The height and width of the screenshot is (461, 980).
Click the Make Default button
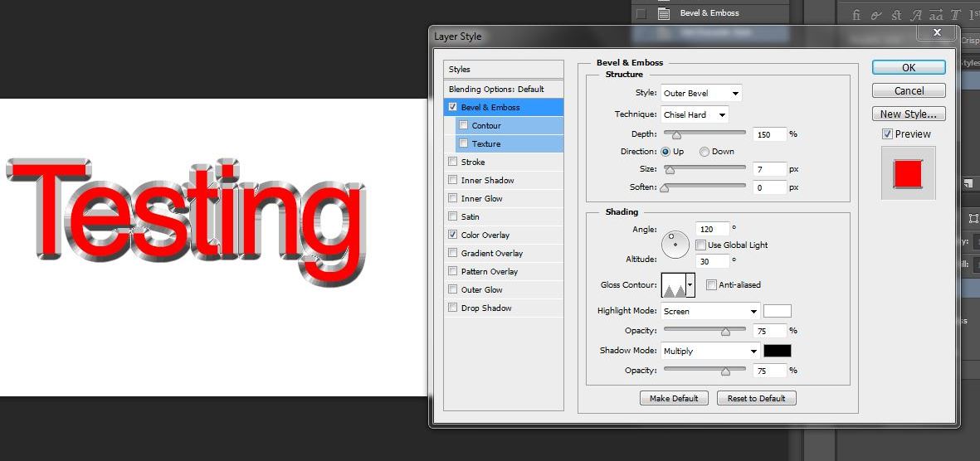[x=673, y=399]
